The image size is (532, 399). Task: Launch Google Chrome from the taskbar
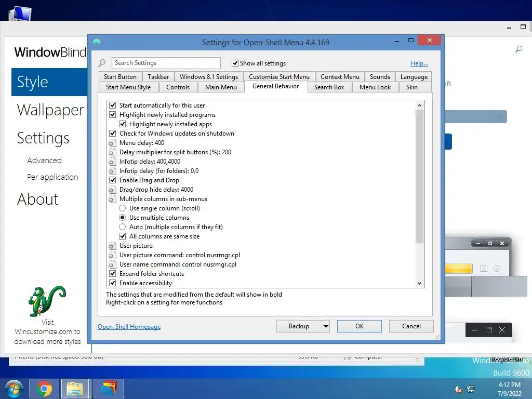44,389
